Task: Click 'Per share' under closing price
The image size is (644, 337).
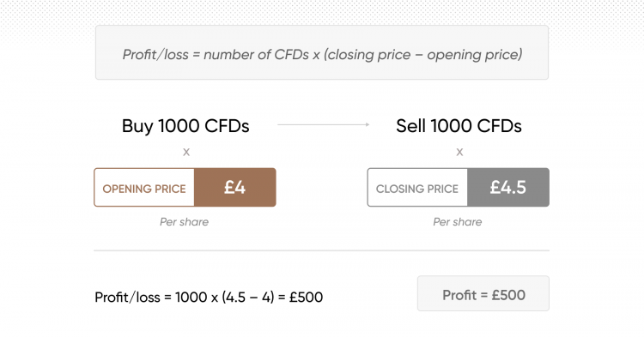Action: [x=458, y=222]
